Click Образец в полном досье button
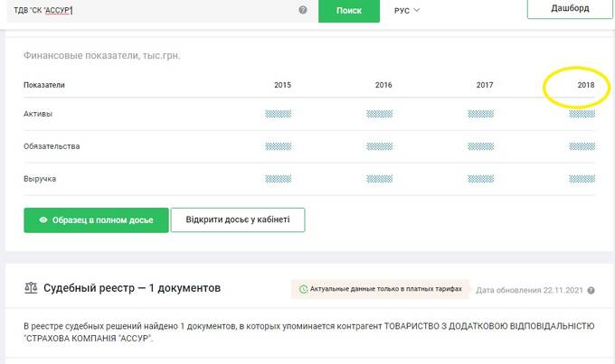This screenshot has width=615, height=364. point(96,220)
